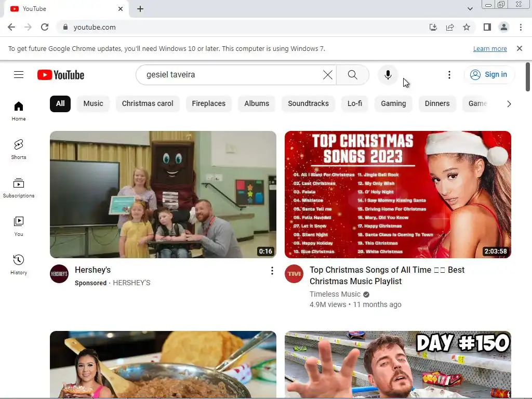Screen dimensions: 532x399
Task: Open Subscriptions in sidebar
Action: [19, 188]
